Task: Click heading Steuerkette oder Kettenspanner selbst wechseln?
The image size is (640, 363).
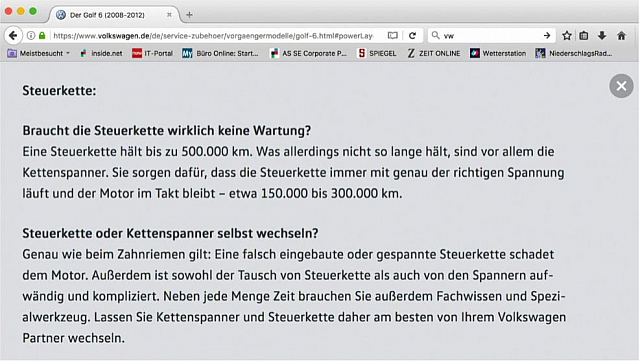Action: pyautogui.click(x=170, y=233)
